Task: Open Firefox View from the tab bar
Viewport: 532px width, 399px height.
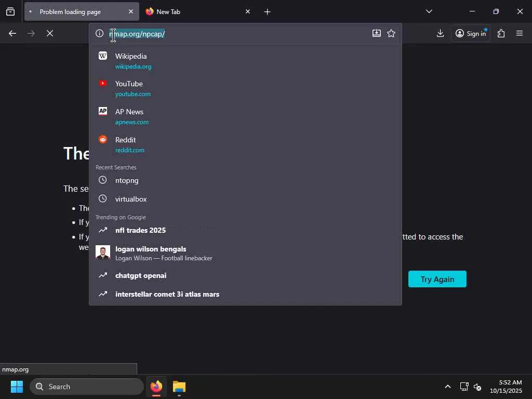Action: click(10, 11)
